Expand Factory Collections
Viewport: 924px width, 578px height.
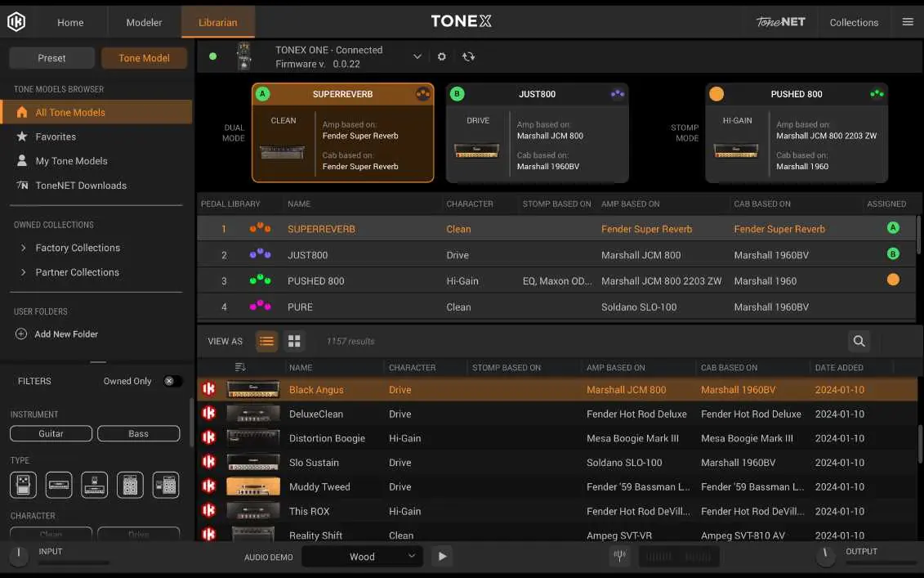click(x=23, y=248)
